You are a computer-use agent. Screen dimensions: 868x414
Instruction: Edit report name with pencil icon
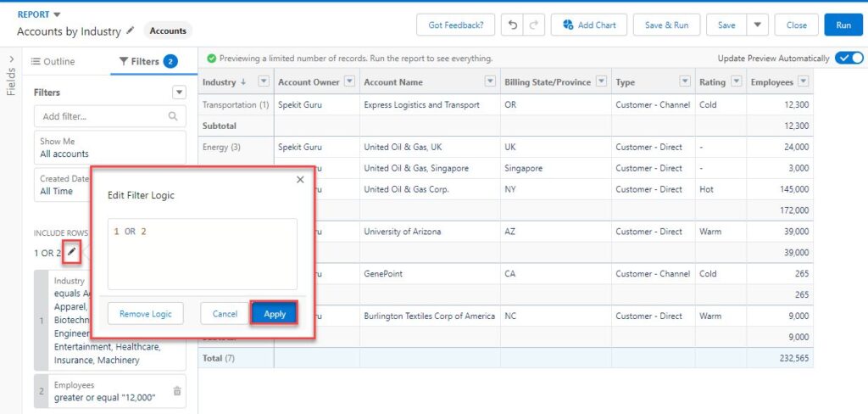[130, 31]
